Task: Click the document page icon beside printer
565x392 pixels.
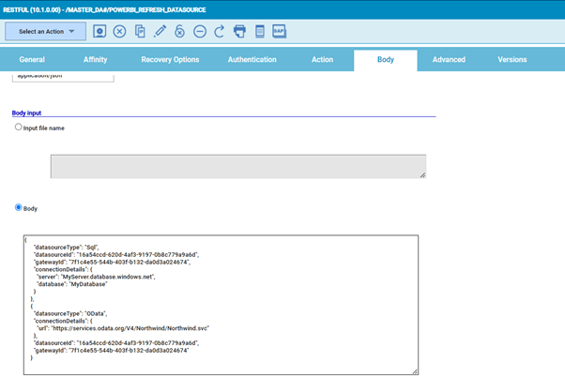Action: click(259, 31)
